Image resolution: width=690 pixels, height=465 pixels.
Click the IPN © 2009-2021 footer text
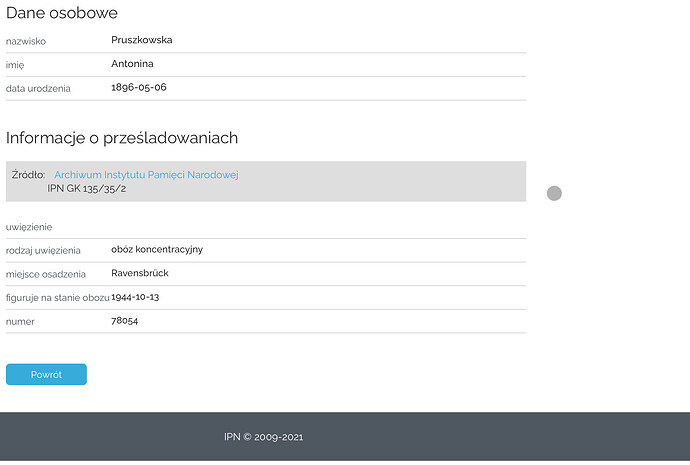(x=263, y=437)
